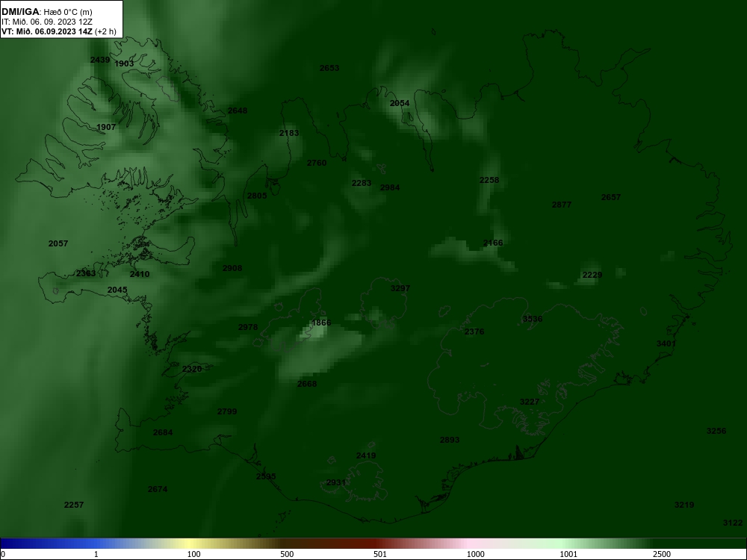Viewport: 747px width, 560px height.
Task: Click the map value 2166
Action: point(493,243)
